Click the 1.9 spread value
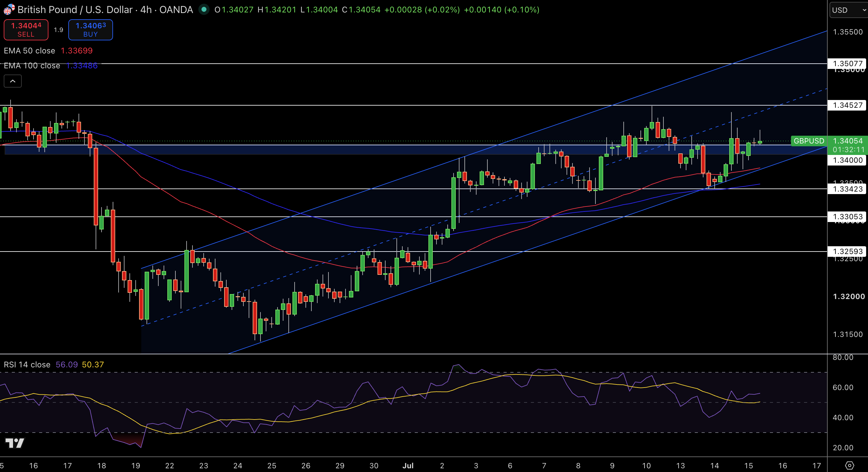This screenshot has height=472, width=868. coord(58,30)
